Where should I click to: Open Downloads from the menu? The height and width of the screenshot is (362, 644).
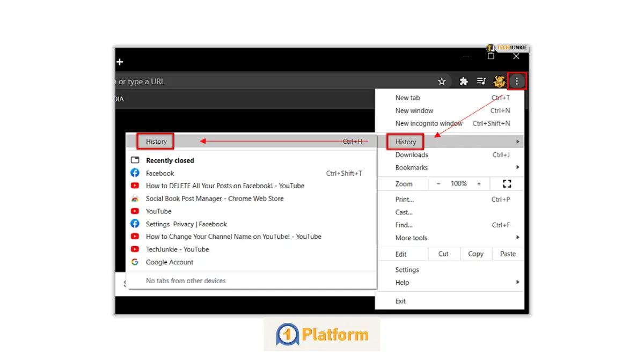[412, 155]
